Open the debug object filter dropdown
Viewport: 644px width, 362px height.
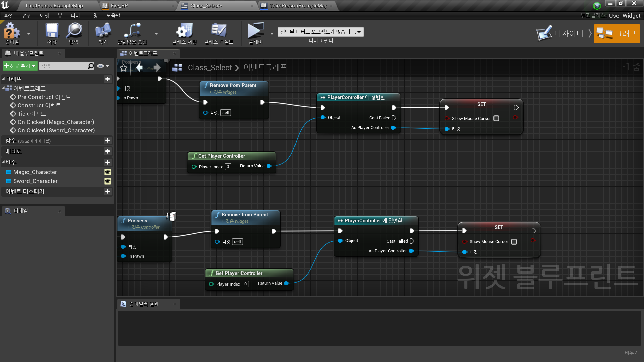click(x=320, y=32)
